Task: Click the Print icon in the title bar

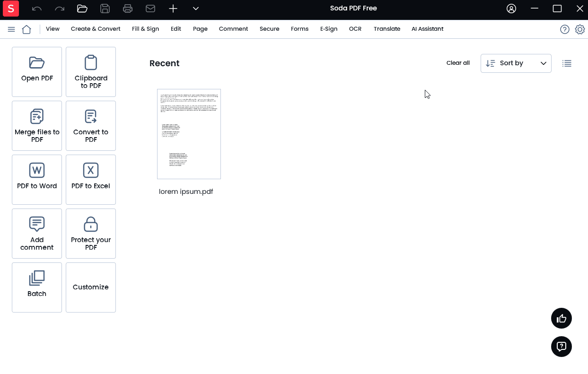Action: pyautogui.click(x=128, y=9)
